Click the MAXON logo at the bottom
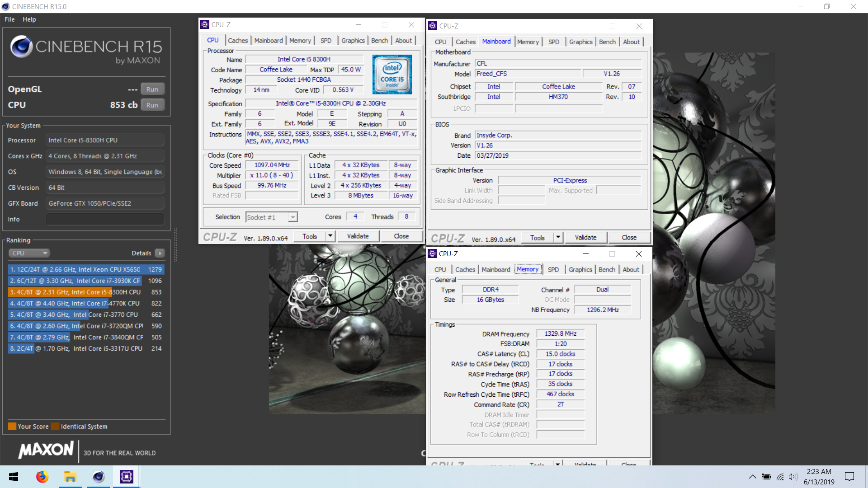 (46, 450)
